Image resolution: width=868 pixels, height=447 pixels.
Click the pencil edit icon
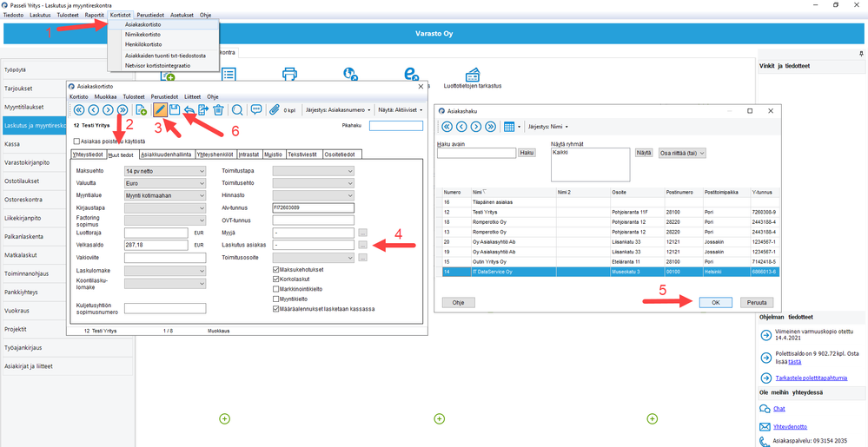[x=160, y=109]
